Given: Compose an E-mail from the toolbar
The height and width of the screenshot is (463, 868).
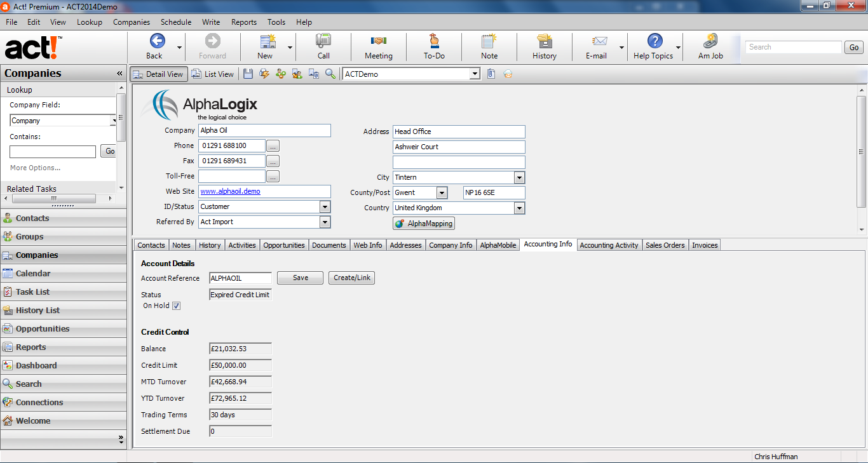Looking at the screenshot, I should pos(598,46).
